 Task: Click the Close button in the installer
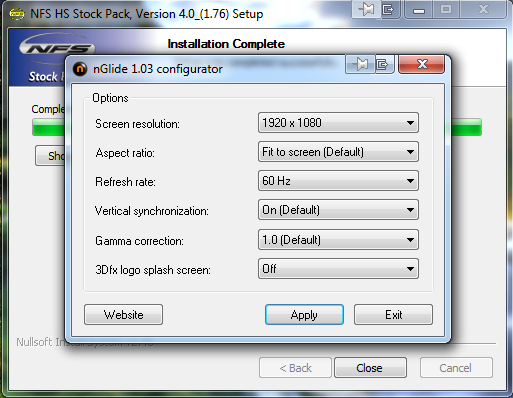[370, 368]
